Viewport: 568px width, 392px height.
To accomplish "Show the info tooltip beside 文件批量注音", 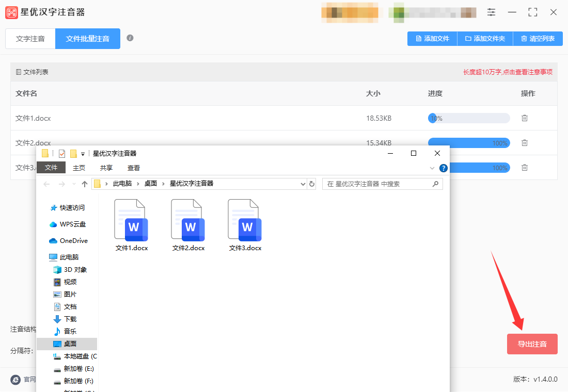I will 130,38.
